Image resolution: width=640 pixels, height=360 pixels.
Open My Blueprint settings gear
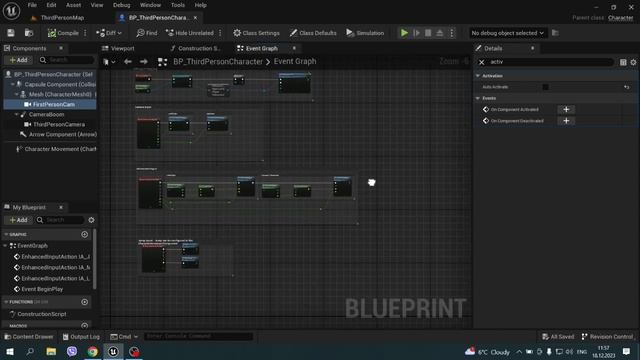[x=91, y=220]
